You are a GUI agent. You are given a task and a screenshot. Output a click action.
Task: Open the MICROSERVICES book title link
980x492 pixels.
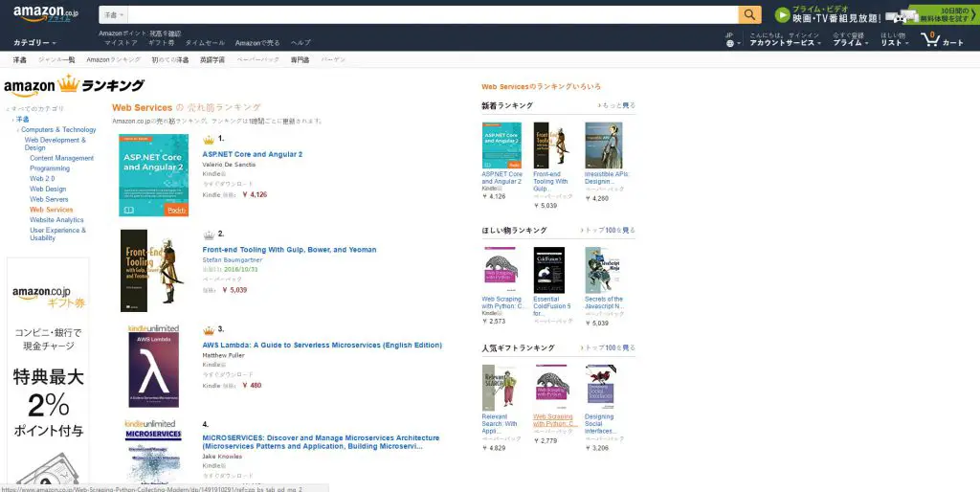pyautogui.click(x=312, y=441)
